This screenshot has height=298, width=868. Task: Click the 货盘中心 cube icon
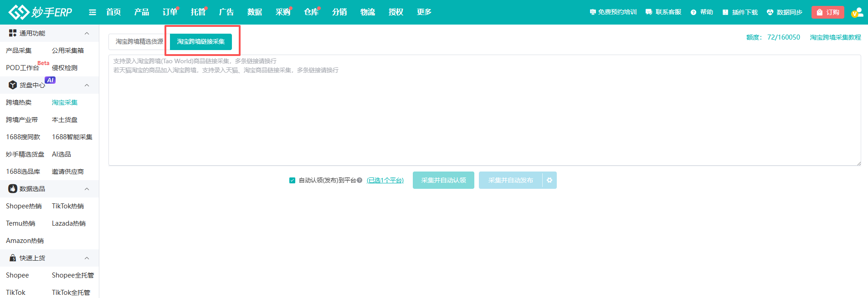(13, 85)
